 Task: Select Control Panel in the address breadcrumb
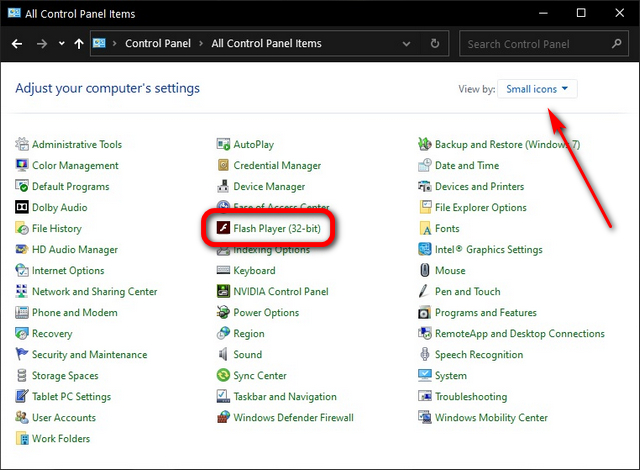pos(158,44)
